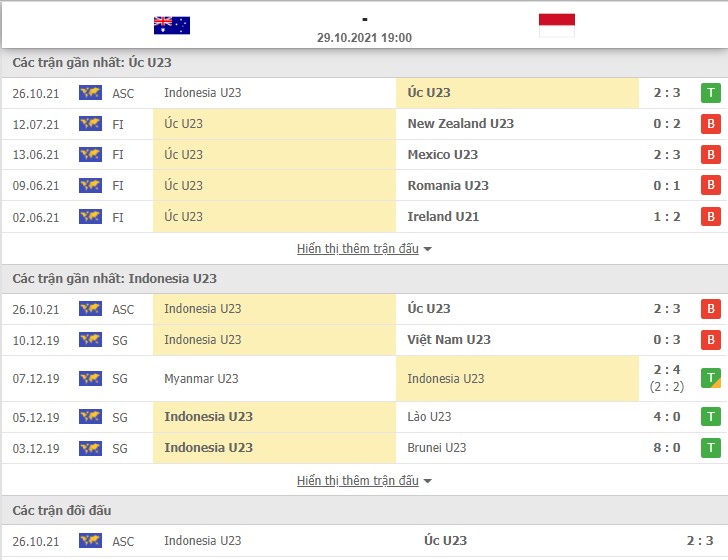Click world map icon on 05.12.19 row

pyautogui.click(x=90, y=417)
